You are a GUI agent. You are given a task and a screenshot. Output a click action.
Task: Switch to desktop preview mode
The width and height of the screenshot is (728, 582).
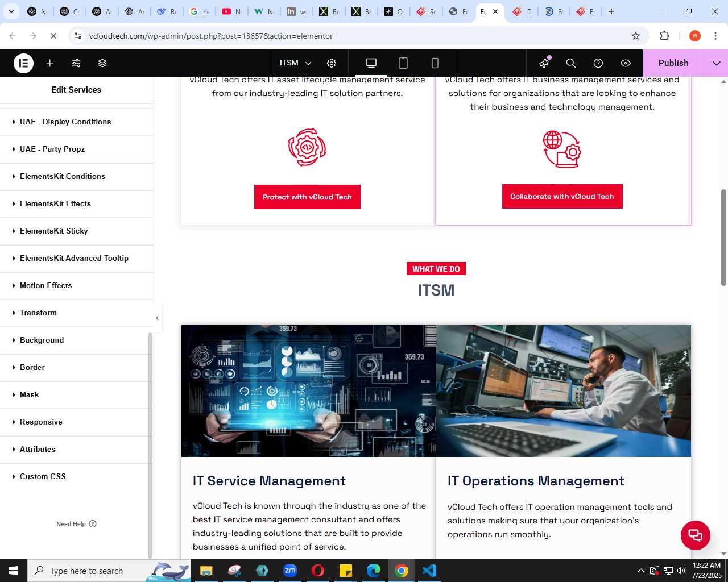[371, 63]
